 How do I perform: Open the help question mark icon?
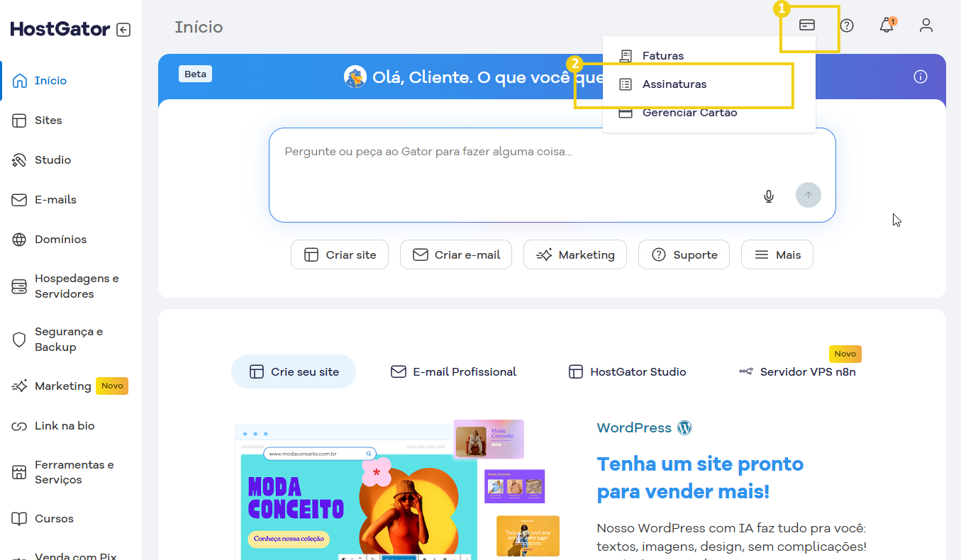click(x=847, y=26)
